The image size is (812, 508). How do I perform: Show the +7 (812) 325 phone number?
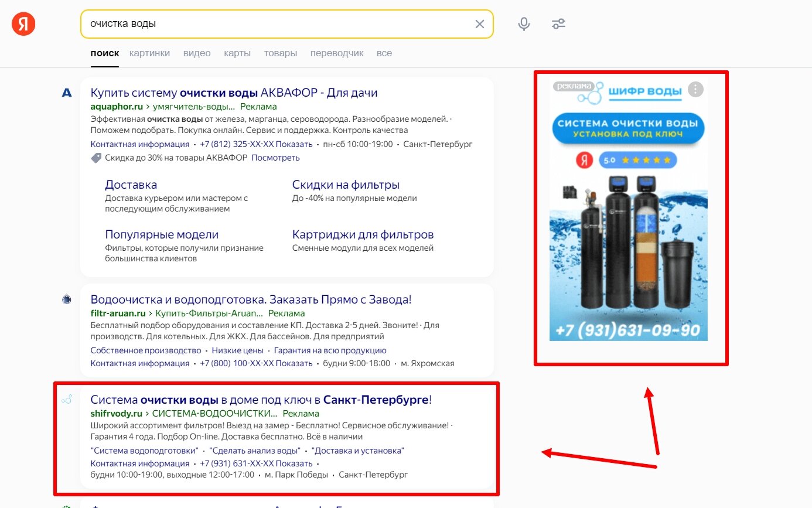point(256,144)
